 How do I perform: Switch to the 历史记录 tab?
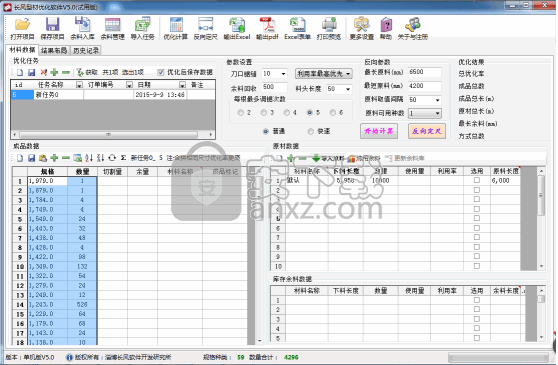86,51
